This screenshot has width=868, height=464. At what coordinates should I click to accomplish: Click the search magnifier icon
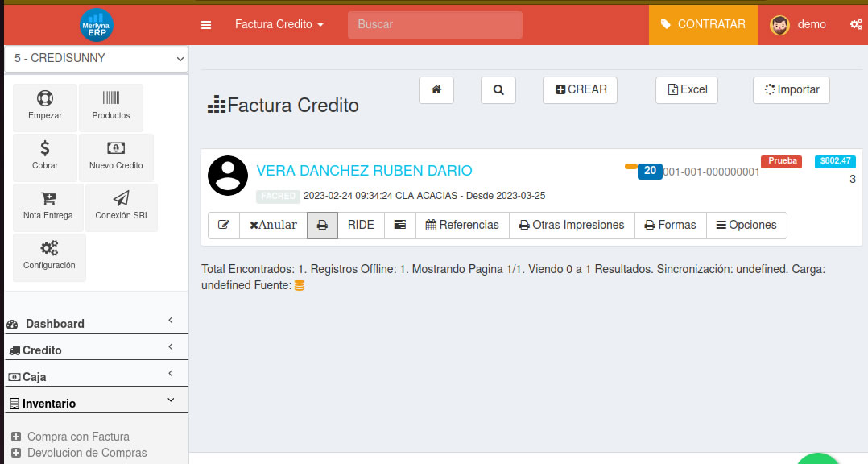coord(498,90)
